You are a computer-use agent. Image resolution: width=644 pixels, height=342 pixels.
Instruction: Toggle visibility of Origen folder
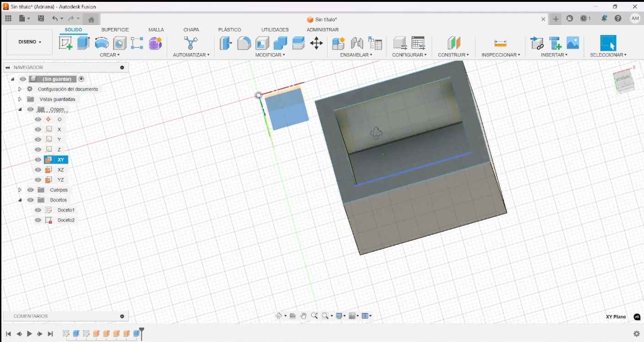pyautogui.click(x=31, y=109)
